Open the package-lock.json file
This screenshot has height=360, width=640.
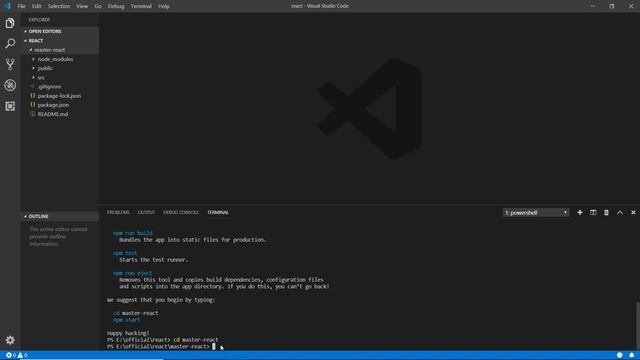(60, 96)
